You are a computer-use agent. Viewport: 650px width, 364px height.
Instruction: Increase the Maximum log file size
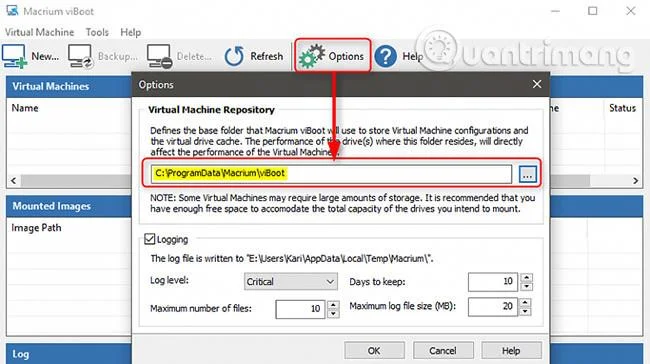coord(525,303)
